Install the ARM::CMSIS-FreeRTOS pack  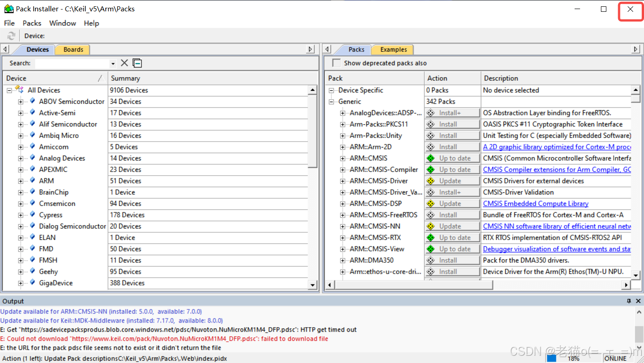click(x=452, y=215)
